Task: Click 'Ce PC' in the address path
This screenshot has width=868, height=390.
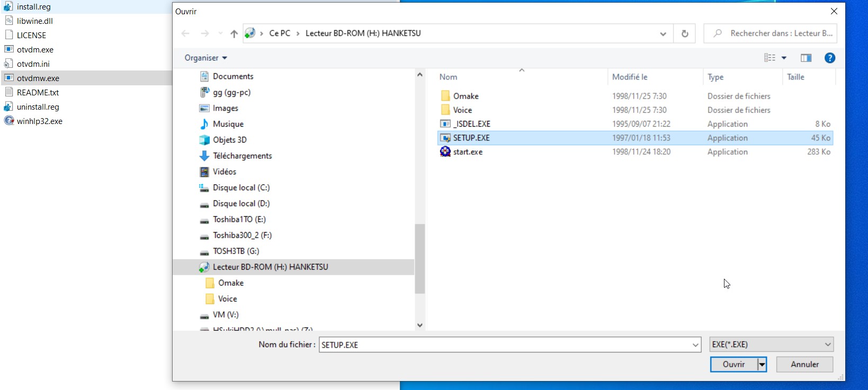Action: 280,33
